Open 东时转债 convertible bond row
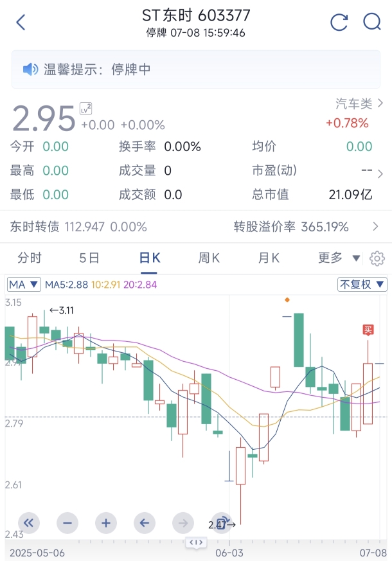 point(196,227)
